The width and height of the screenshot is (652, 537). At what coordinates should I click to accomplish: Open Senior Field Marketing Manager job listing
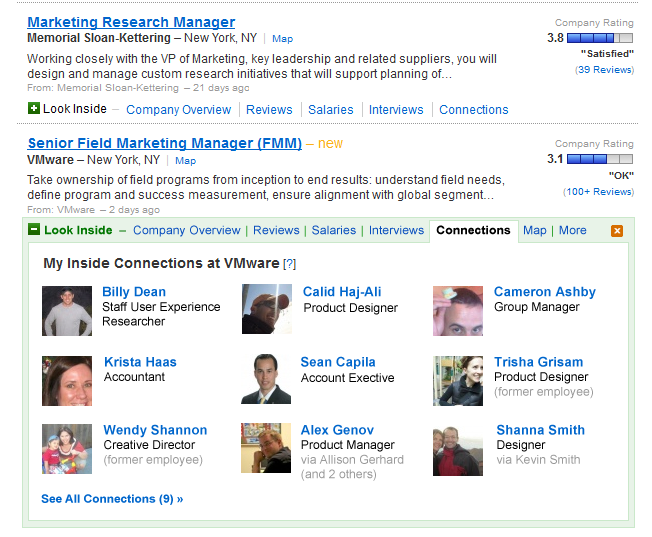165,143
